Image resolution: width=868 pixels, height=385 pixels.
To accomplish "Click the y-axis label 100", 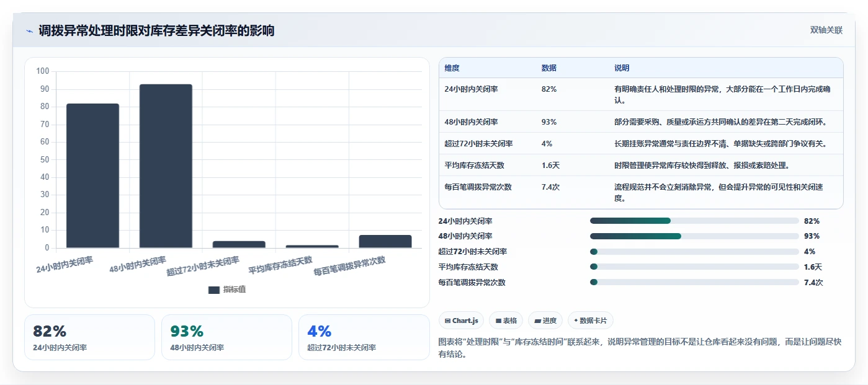I will pos(43,71).
